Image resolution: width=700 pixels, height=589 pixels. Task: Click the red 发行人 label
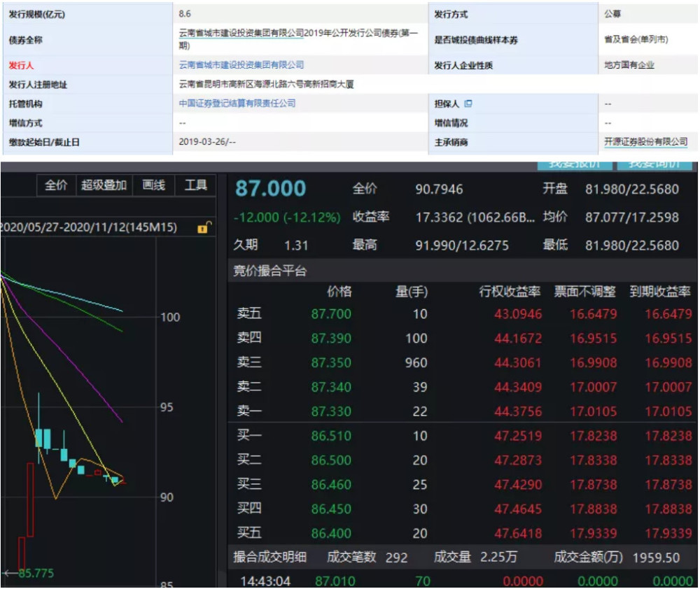pos(22,65)
